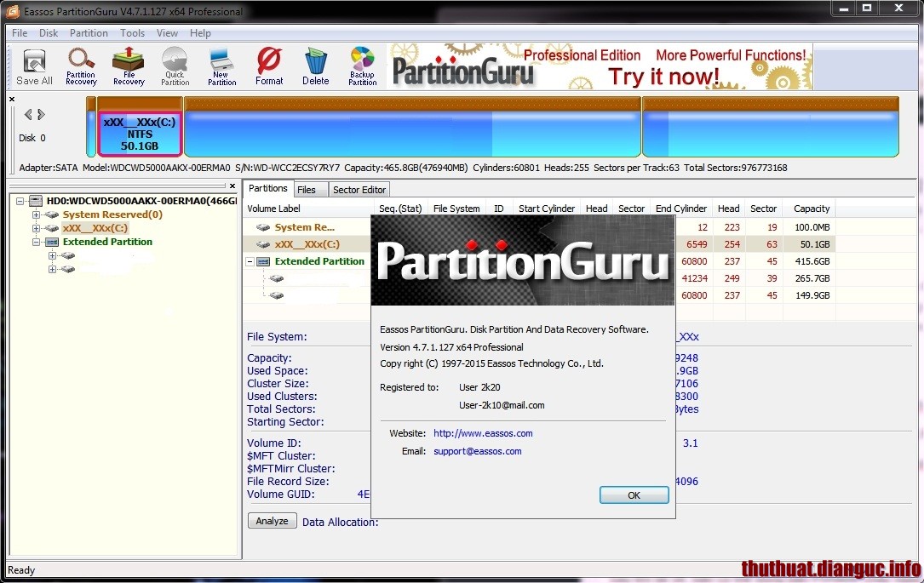Open the Partition Recovery tool

[81, 66]
